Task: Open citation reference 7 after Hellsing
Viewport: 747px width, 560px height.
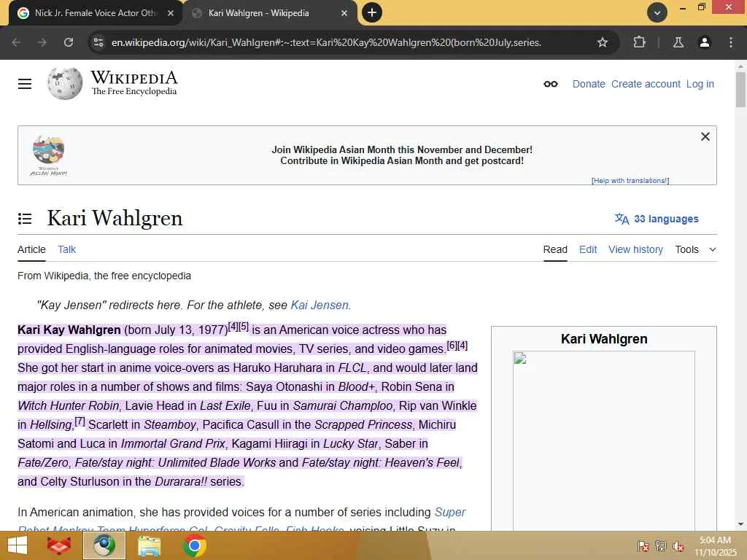Action: tap(80, 421)
